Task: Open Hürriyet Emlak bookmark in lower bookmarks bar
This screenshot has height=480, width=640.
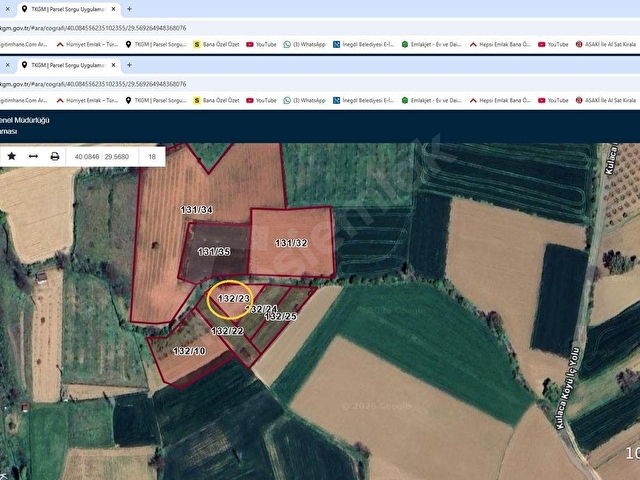Action: [87, 100]
